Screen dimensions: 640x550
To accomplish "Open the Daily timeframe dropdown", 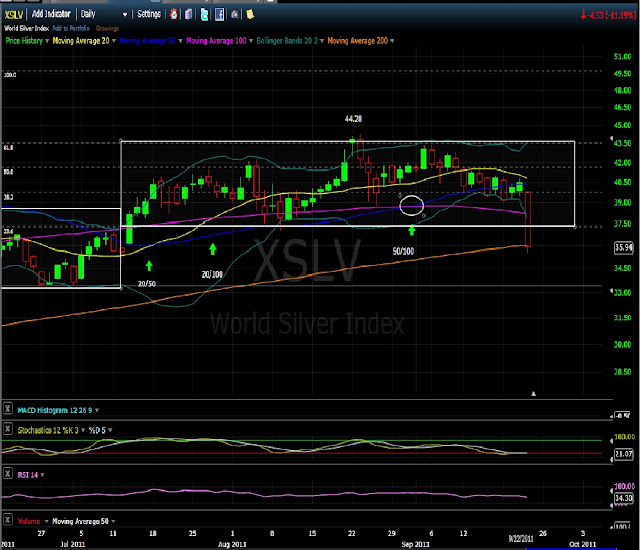I will pos(104,14).
